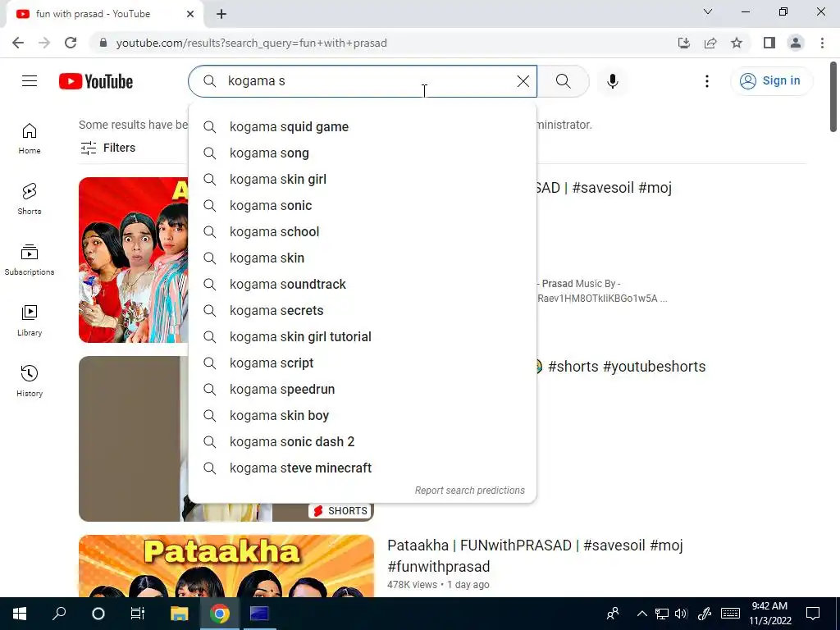Image resolution: width=840 pixels, height=630 pixels.
Task: Pick the 'kogama secrets' suggestion
Action: [x=362, y=311]
